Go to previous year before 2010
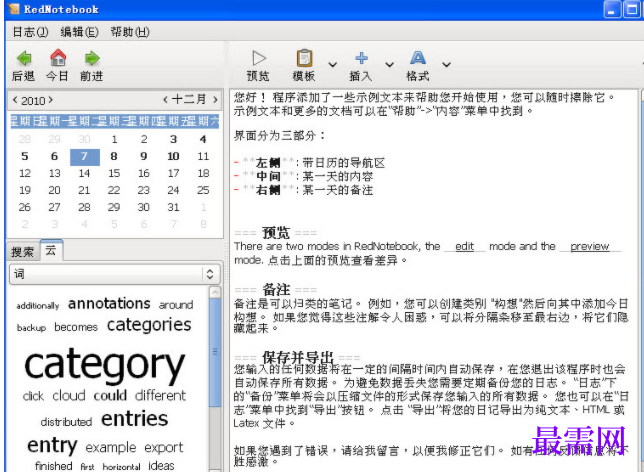The image size is (644, 472). (15, 99)
